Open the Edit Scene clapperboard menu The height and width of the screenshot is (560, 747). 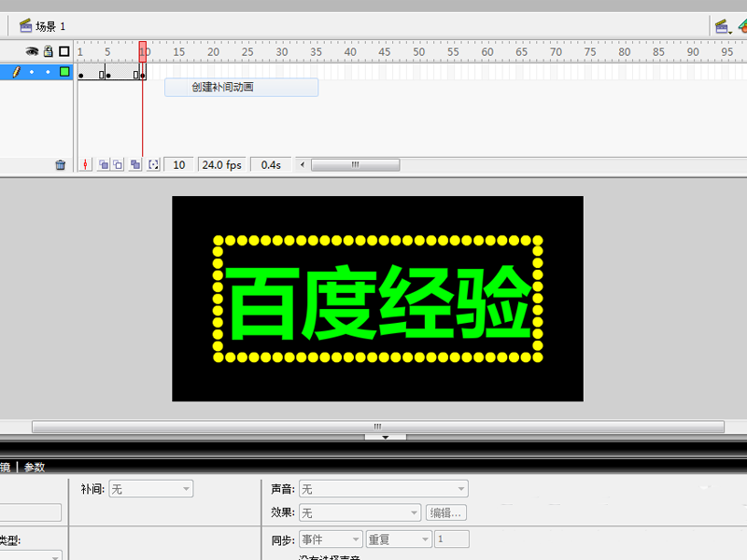[x=723, y=27]
